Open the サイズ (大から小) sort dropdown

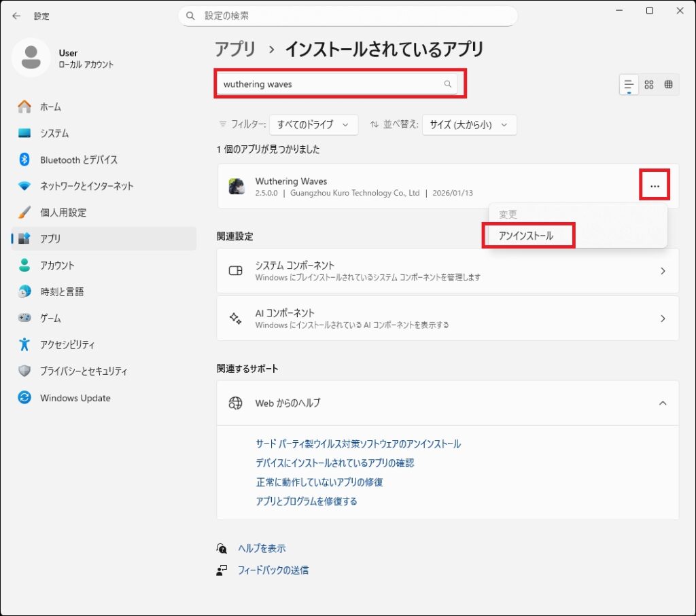[469, 125]
